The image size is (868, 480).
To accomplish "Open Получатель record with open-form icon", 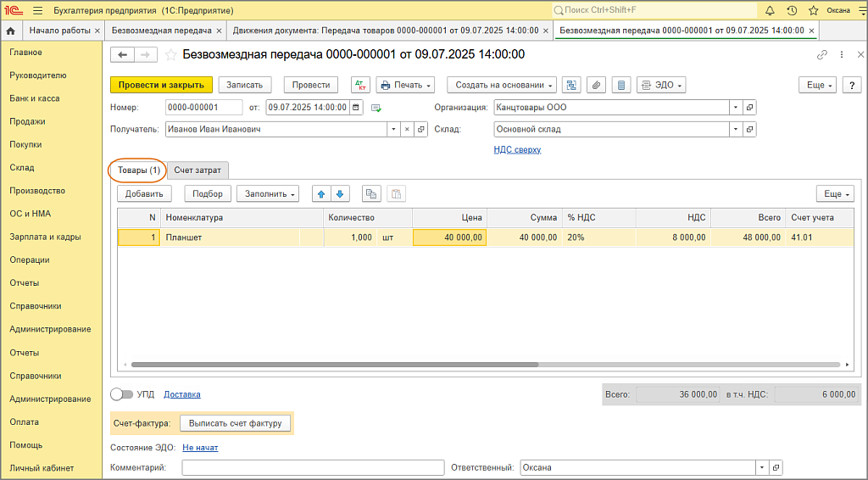I will [420, 130].
